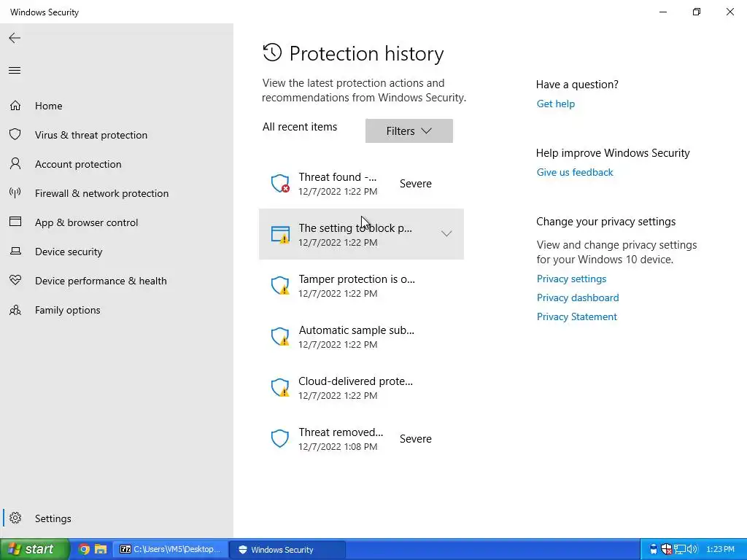
Task: Click the Device performance heart icon
Action: [15, 280]
